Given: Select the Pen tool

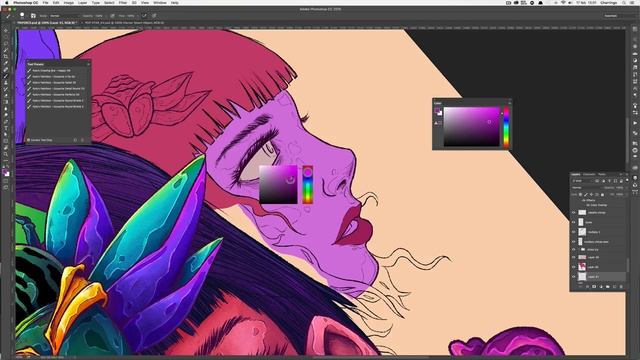Looking at the screenshot, I should (6, 122).
